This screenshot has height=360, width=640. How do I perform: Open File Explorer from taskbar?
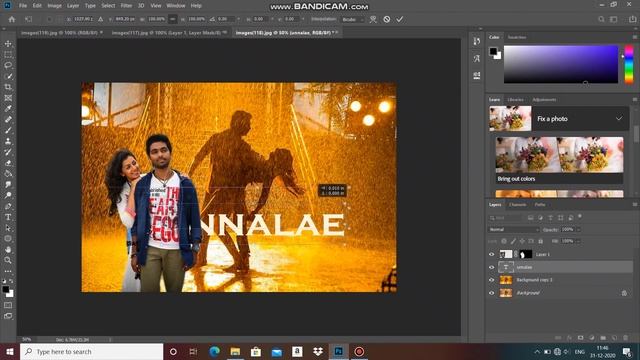coord(235,351)
